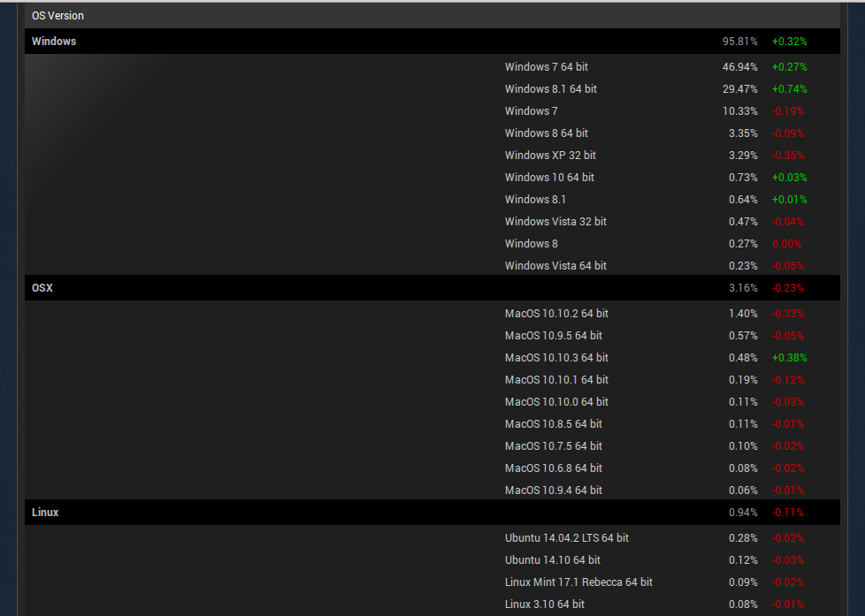Collapse the OS Version section header
The height and width of the screenshot is (616, 865).
coord(432,15)
